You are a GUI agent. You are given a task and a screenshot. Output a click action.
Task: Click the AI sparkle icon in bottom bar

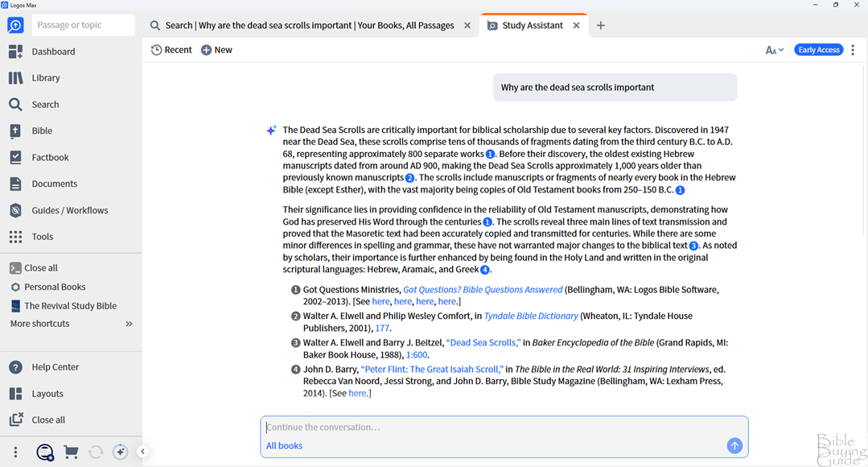click(x=121, y=453)
